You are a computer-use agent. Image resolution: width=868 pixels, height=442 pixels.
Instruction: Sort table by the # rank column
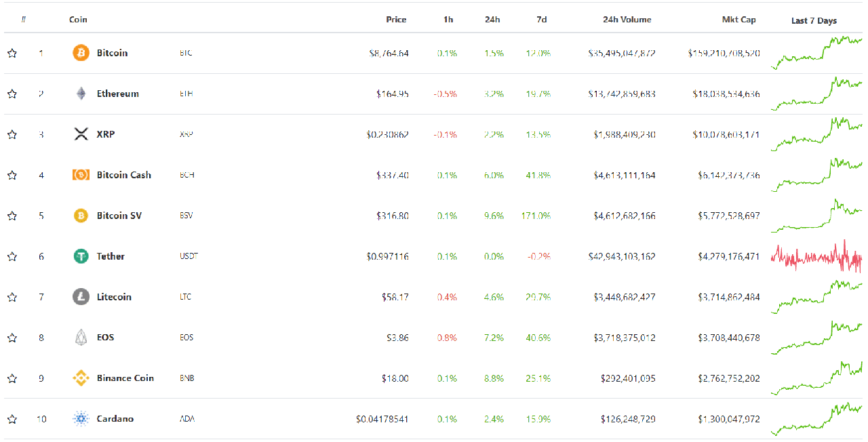24,20
